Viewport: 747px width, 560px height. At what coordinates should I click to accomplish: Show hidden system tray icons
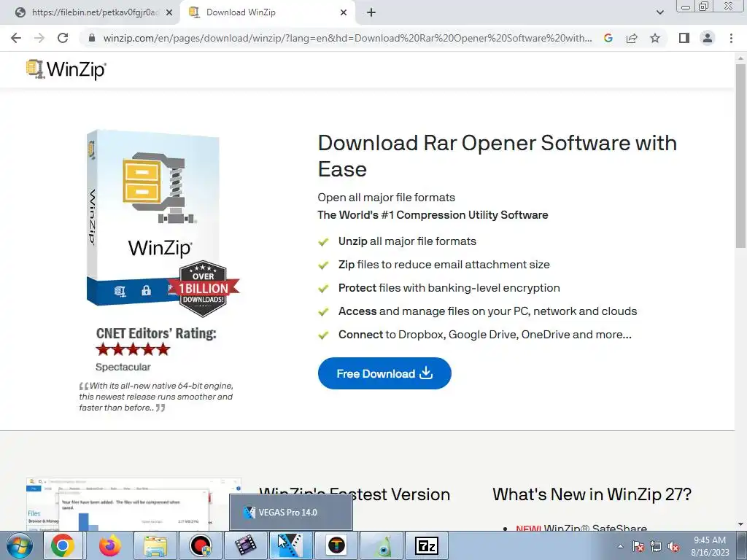coord(620,546)
